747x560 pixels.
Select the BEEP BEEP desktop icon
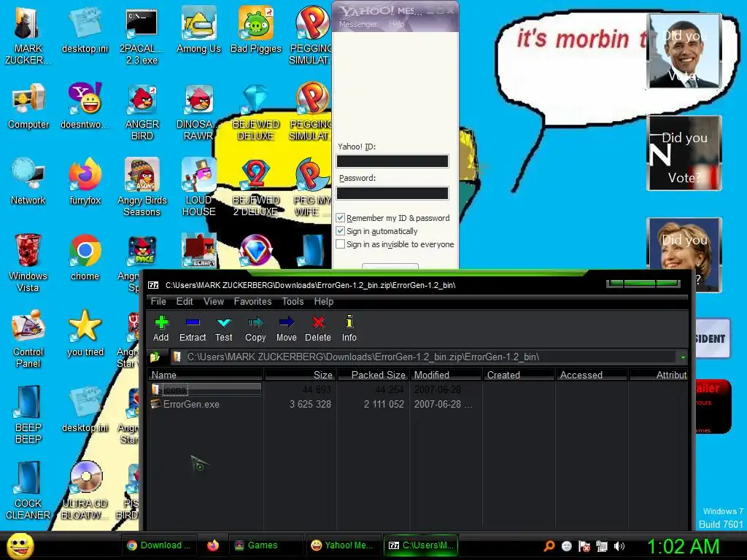(28, 414)
